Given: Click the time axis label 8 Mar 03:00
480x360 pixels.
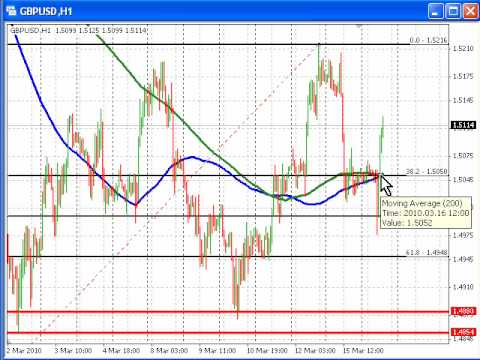Looking at the screenshot, I should tap(169, 351).
